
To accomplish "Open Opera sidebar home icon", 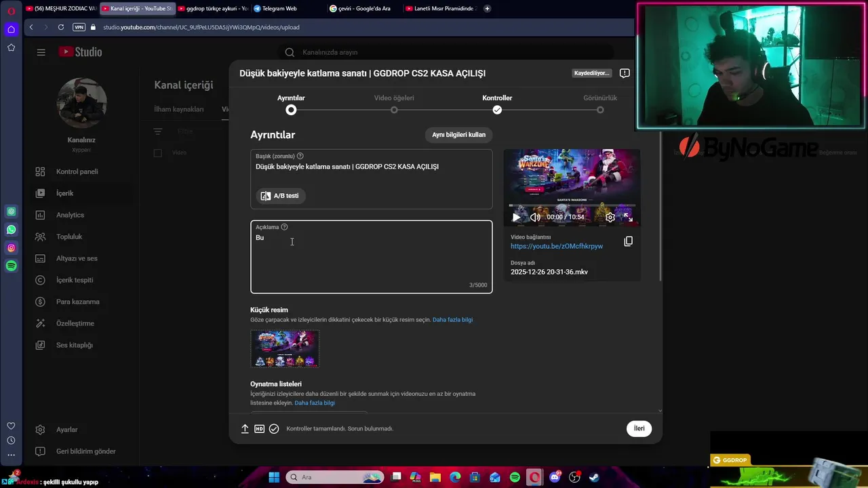I will 11,29.
